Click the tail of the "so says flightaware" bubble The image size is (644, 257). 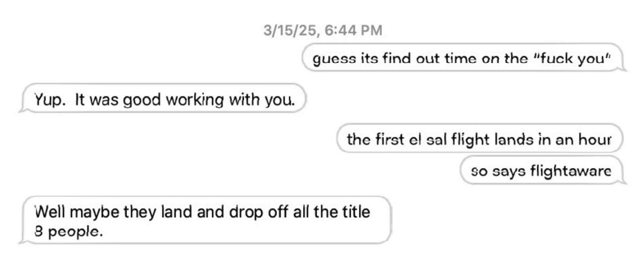pos(621,179)
